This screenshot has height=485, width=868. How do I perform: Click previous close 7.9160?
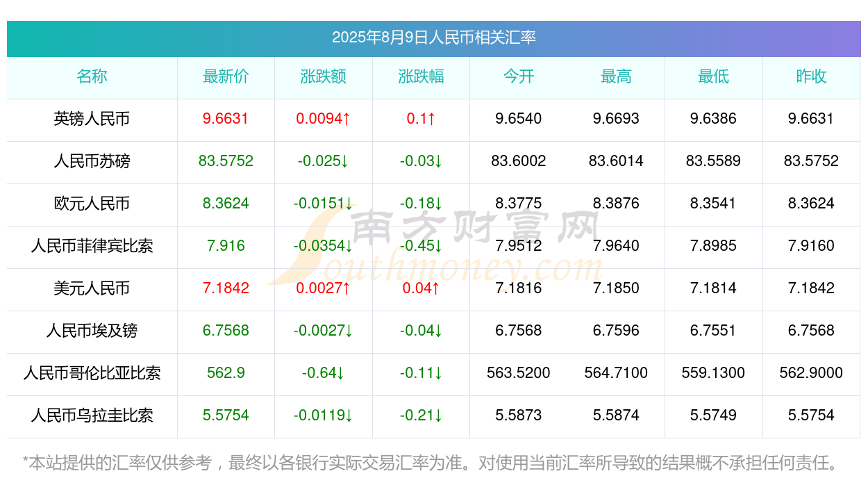[x=811, y=246]
